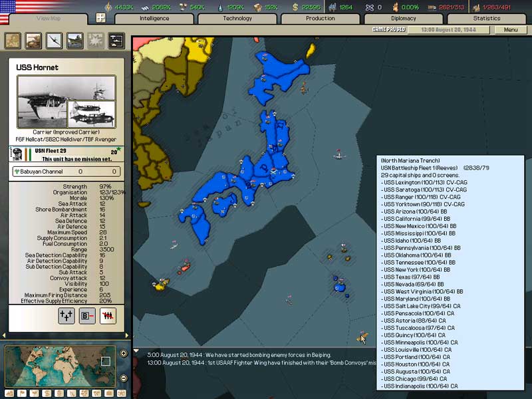This screenshot has height=399, width=532.
Task: Click the USS Indianapolis line in the tooltip
Action: click(x=420, y=386)
